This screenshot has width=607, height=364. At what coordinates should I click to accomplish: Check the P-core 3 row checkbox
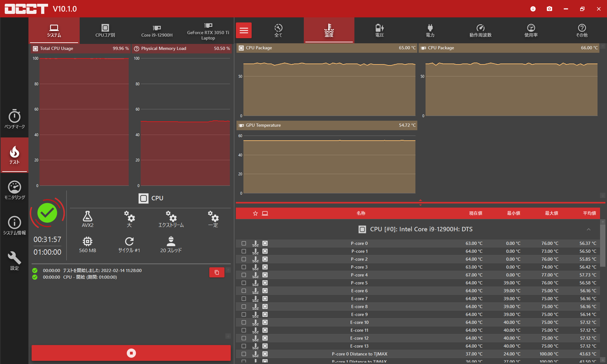[x=244, y=267]
